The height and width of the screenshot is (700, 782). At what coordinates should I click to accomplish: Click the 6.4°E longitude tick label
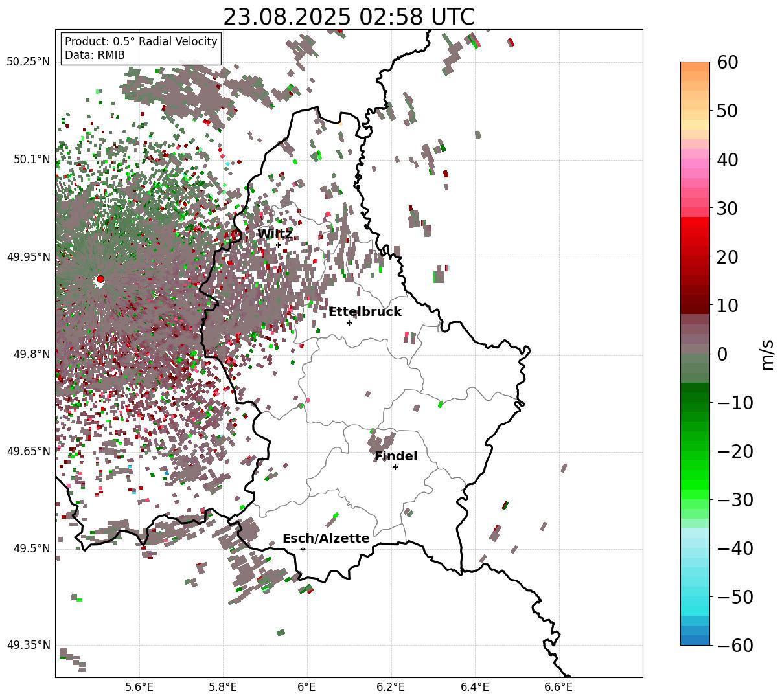[x=475, y=686]
